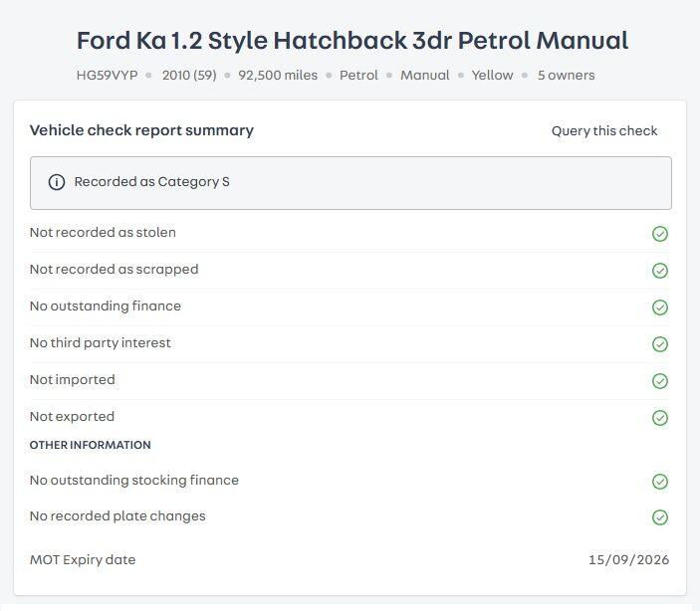Image resolution: width=700 pixels, height=611 pixels.
Task: Click green tick for Not exported
Action: click(660, 418)
